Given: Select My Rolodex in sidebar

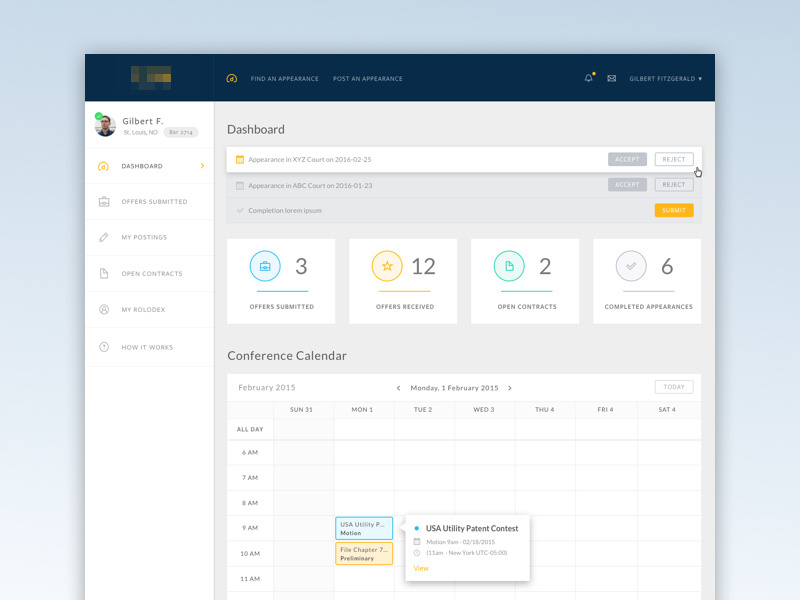Looking at the screenshot, I should pos(149,309).
